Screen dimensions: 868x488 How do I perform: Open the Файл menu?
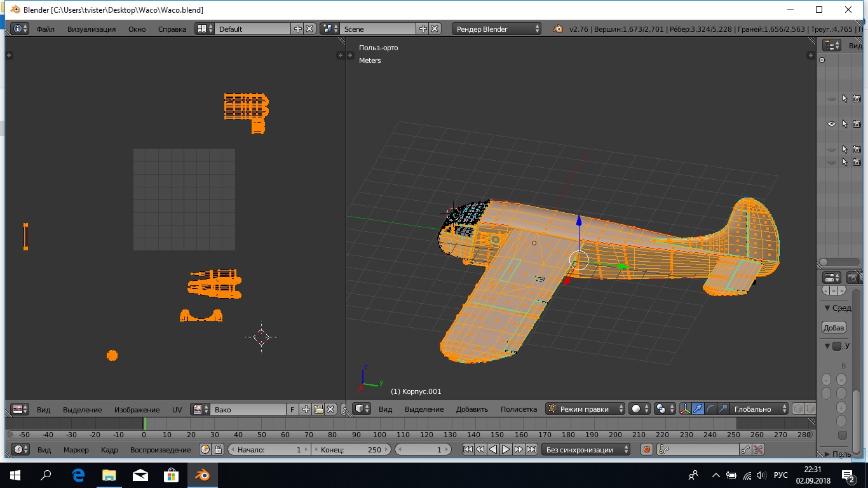45,29
